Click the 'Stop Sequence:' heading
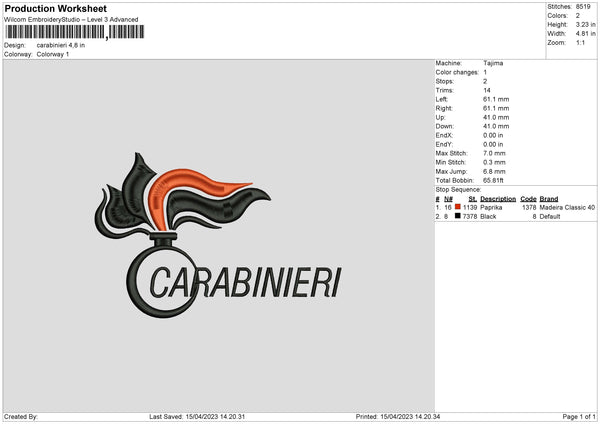The width and height of the screenshot is (600, 424). 458,189
